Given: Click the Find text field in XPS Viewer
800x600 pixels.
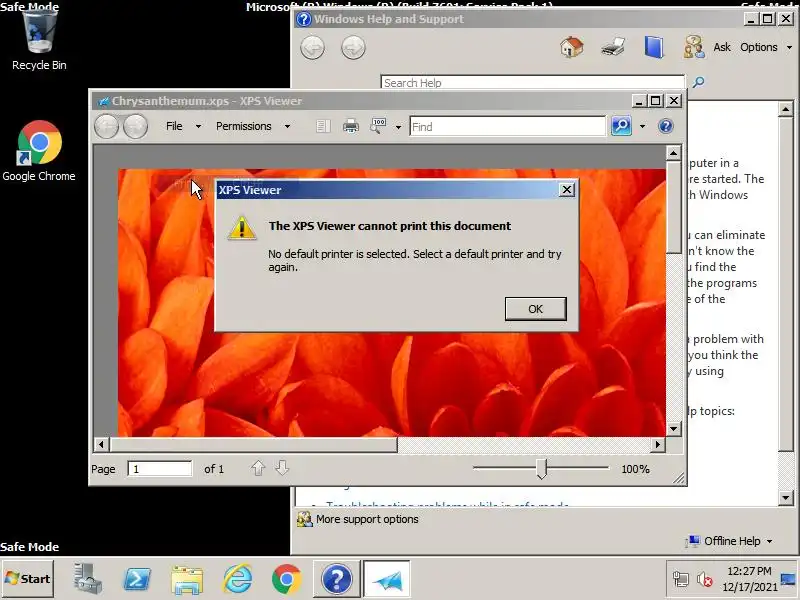Looking at the screenshot, I should pyautogui.click(x=508, y=127).
